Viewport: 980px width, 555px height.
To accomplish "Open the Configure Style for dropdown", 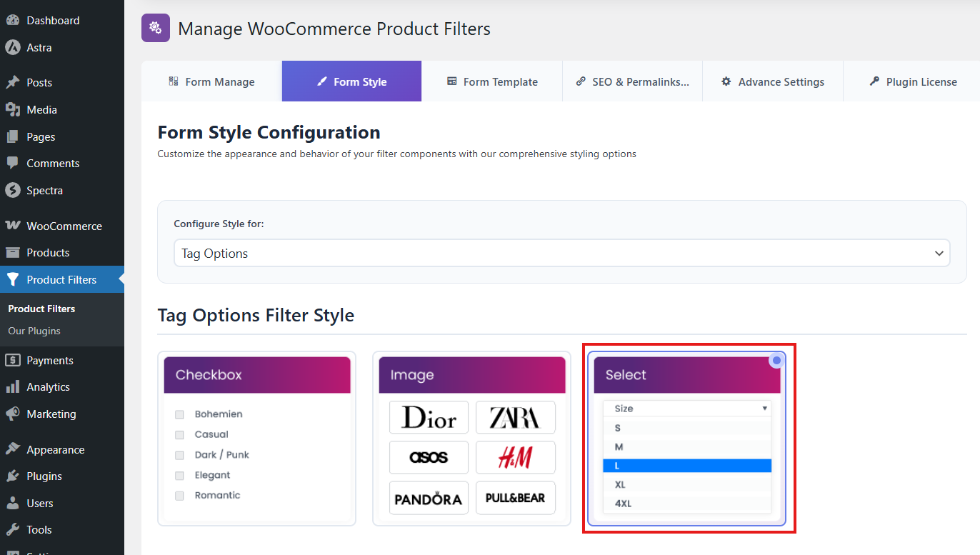I will [x=561, y=254].
